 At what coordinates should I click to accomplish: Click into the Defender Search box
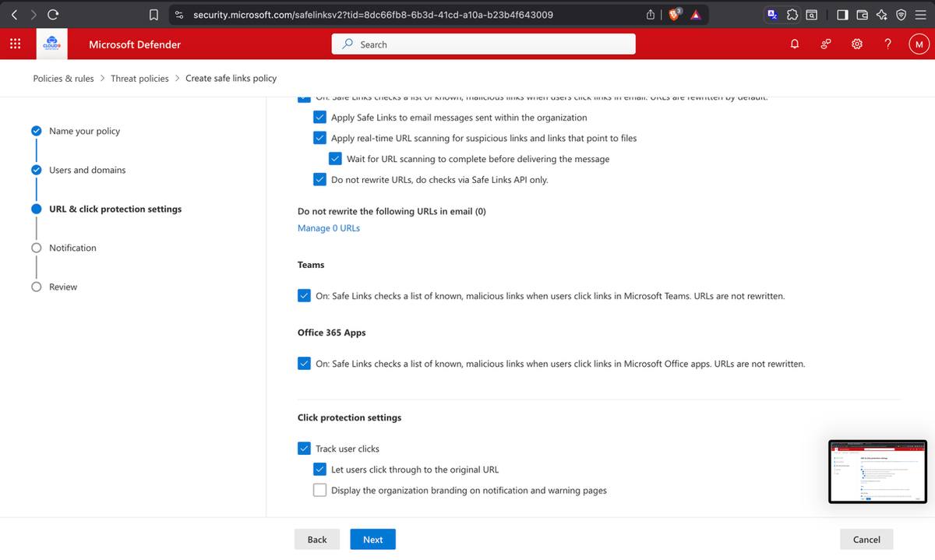[x=483, y=44]
